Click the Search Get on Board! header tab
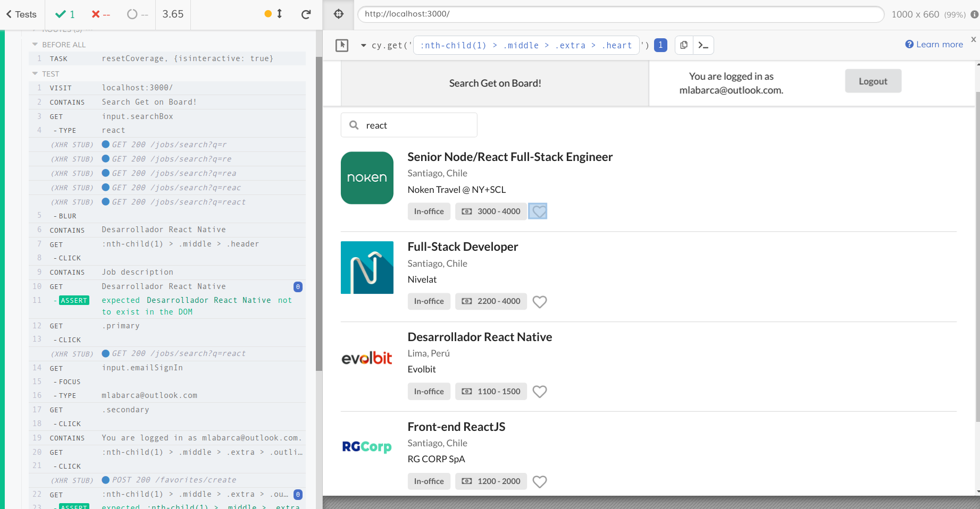Image resolution: width=980 pixels, height=509 pixels. pyautogui.click(x=495, y=83)
